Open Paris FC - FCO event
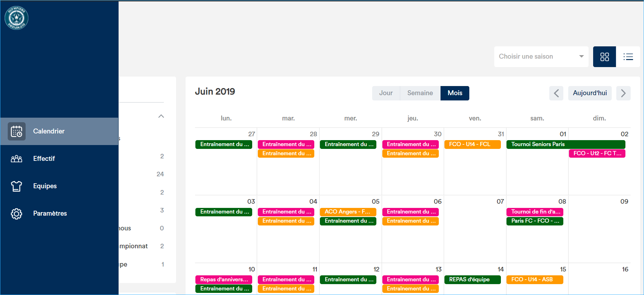644x295 pixels. pyautogui.click(x=535, y=221)
